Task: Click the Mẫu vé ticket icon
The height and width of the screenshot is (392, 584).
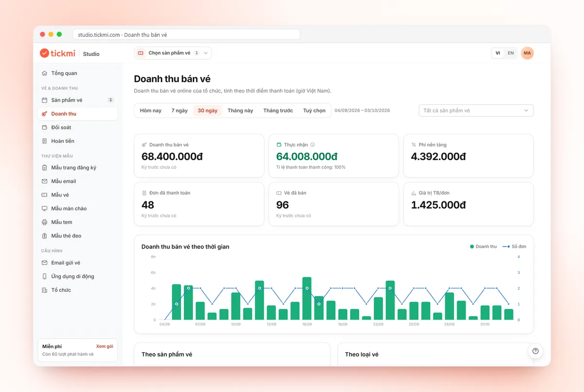Action: tap(45, 195)
